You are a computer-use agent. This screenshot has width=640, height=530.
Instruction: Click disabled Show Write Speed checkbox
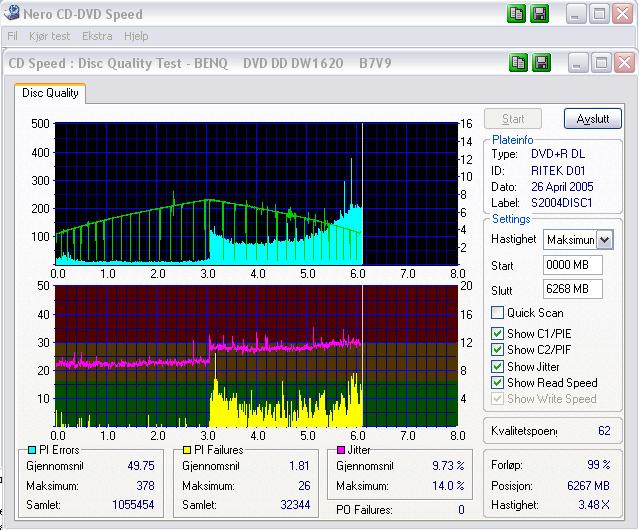(497, 399)
